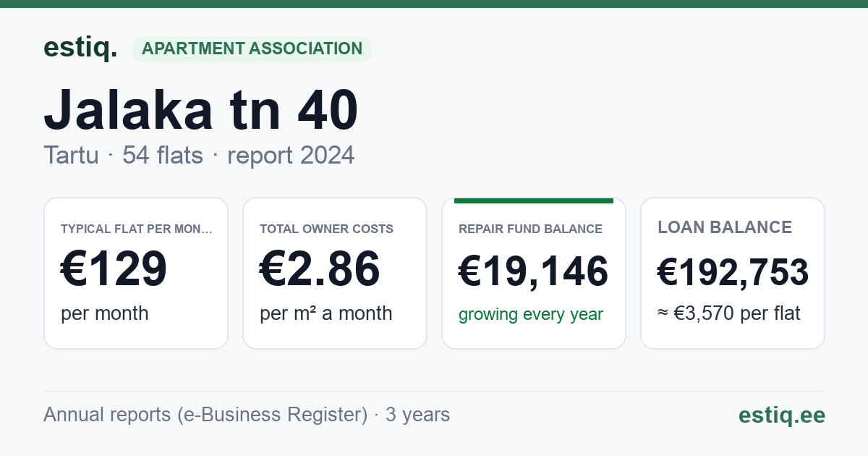Viewport: 868px width, 456px height.
Task: Select the €129 value
Action: tap(114, 269)
